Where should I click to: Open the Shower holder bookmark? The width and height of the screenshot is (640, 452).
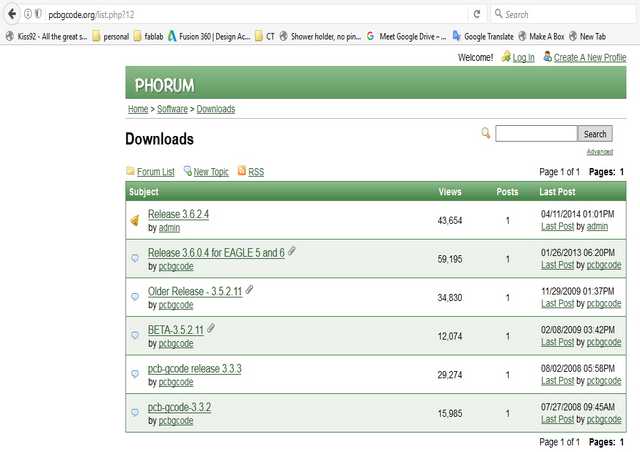pyautogui.click(x=320, y=37)
